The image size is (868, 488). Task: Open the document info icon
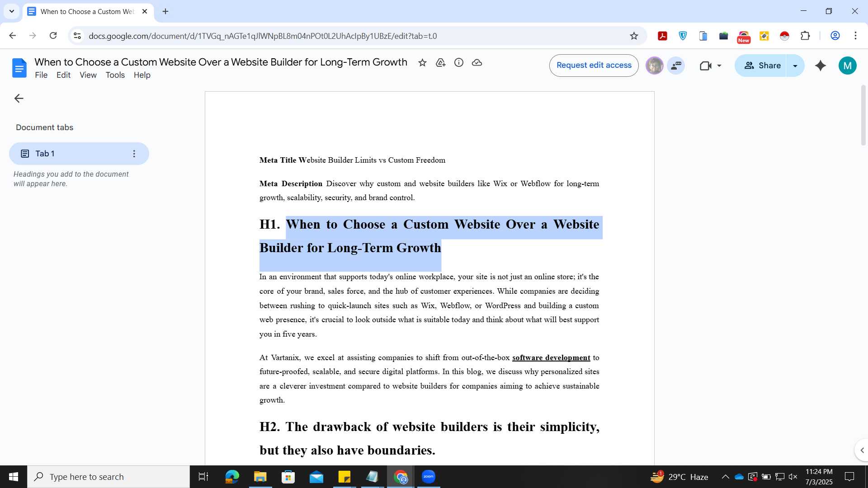[459, 63]
